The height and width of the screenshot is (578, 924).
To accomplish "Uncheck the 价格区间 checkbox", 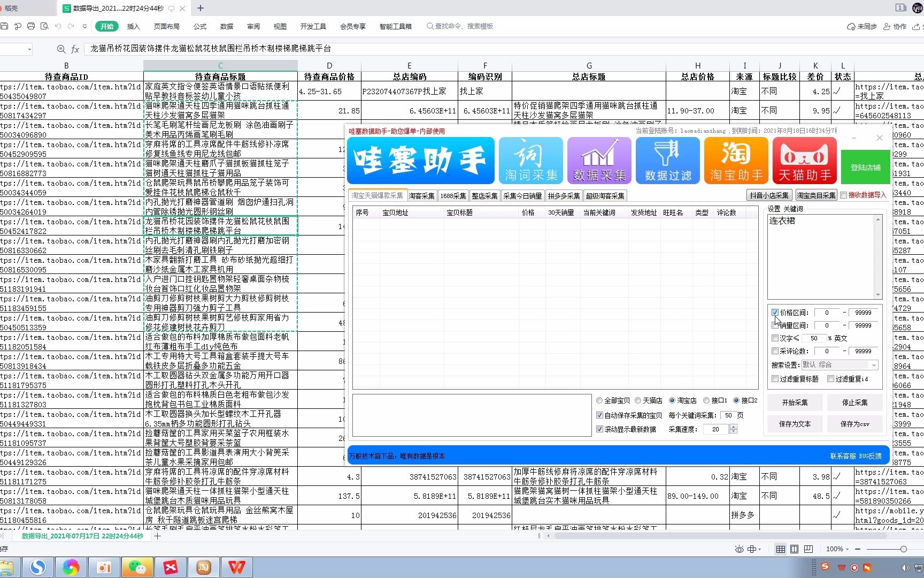I will pos(775,313).
